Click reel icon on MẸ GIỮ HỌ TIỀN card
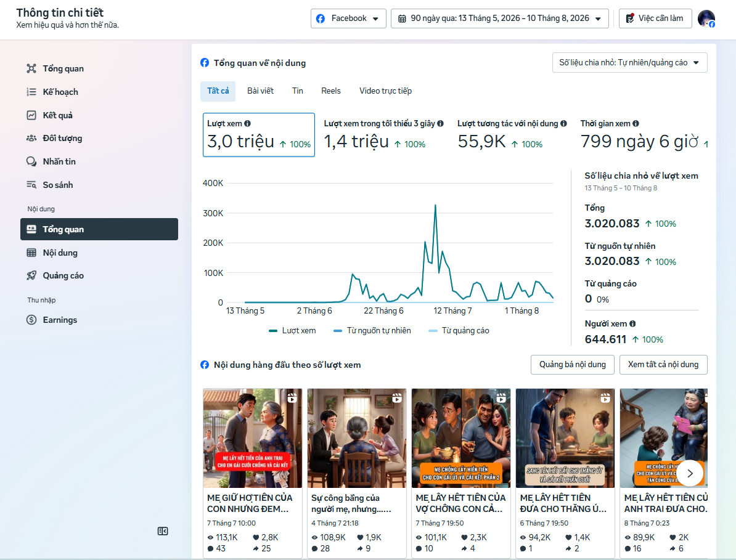 click(292, 398)
